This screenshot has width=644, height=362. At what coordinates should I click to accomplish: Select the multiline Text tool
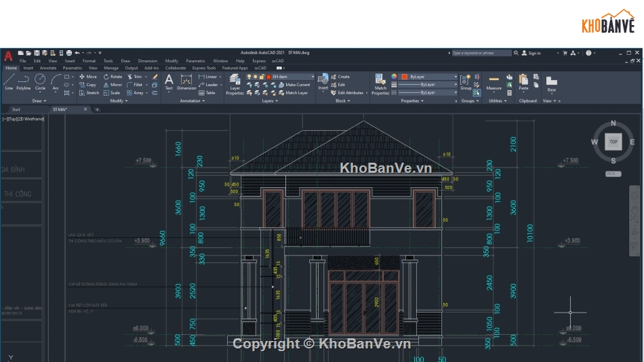click(169, 82)
